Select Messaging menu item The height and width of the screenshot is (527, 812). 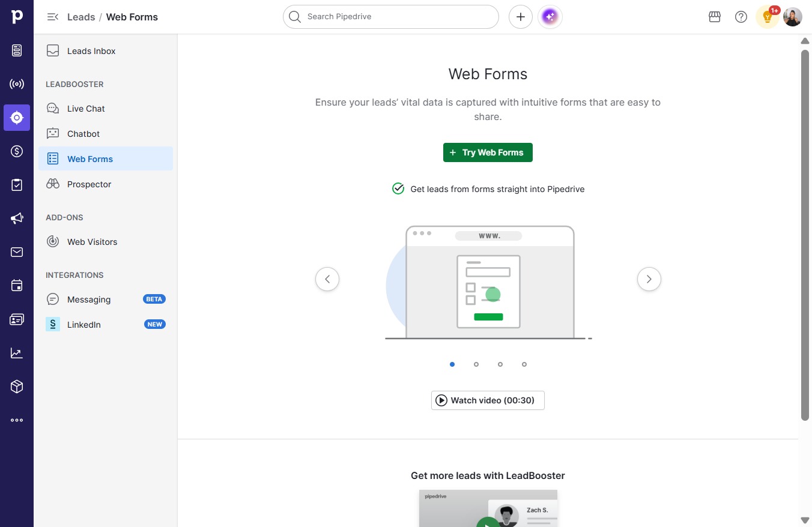click(x=106, y=300)
